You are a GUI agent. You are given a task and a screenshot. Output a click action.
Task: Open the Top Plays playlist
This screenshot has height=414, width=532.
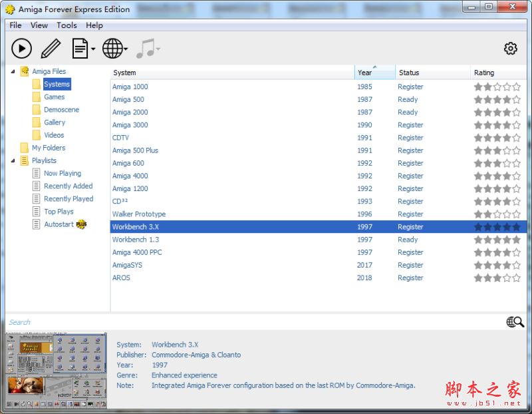coord(59,212)
